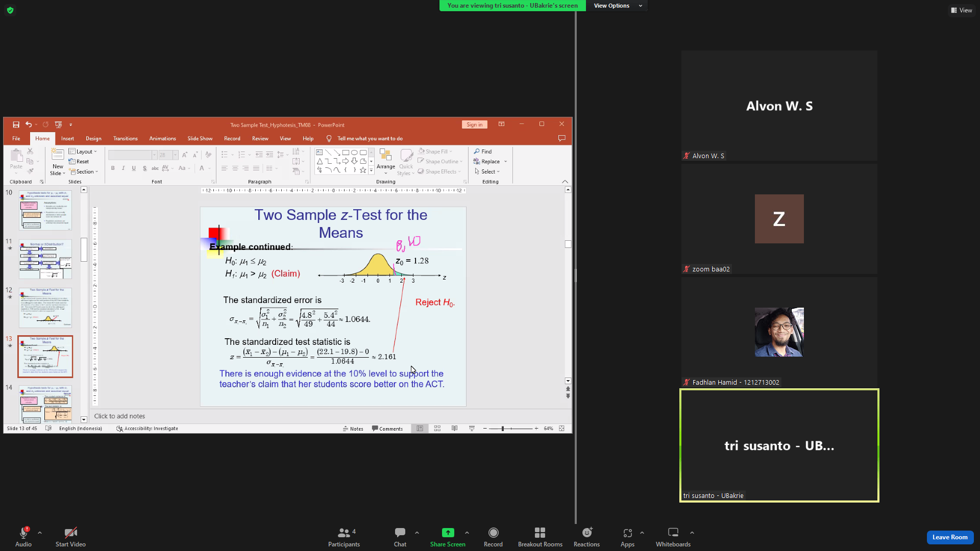
Task: Click the Sign in button in PowerPoint
Action: 474,124
